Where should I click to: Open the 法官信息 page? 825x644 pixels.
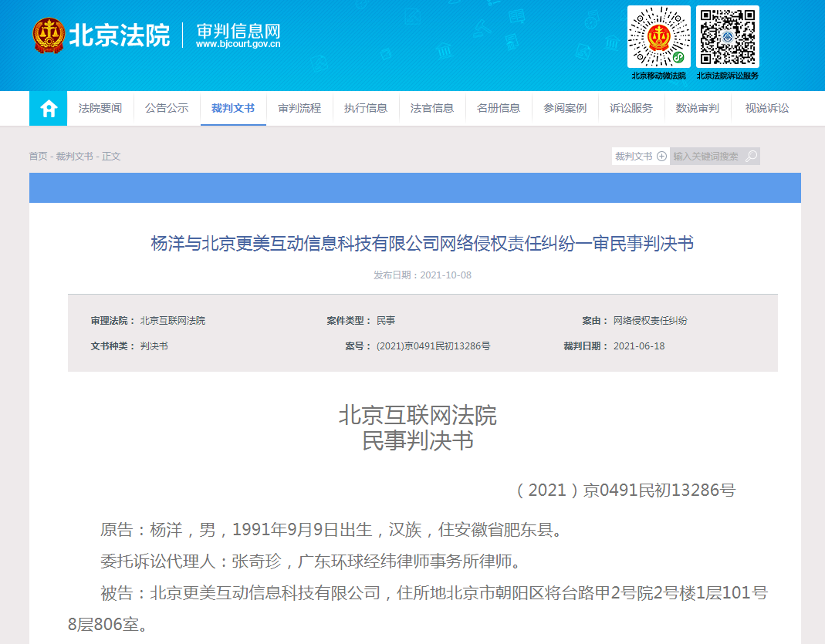click(x=432, y=109)
